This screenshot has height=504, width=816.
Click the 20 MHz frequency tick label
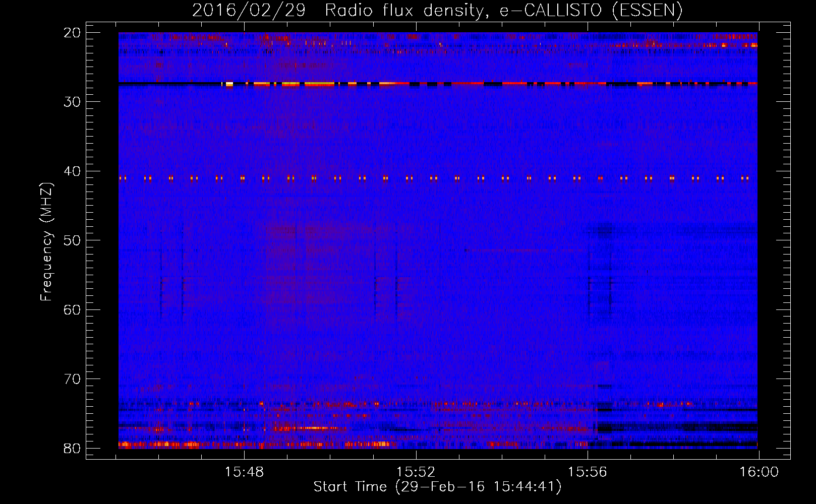point(73,33)
